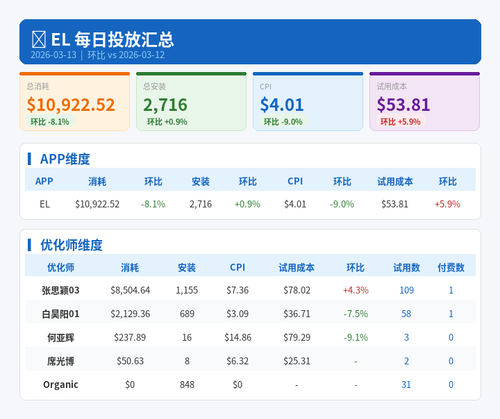Open trial count 58 link for 白昊阳01

click(406, 314)
